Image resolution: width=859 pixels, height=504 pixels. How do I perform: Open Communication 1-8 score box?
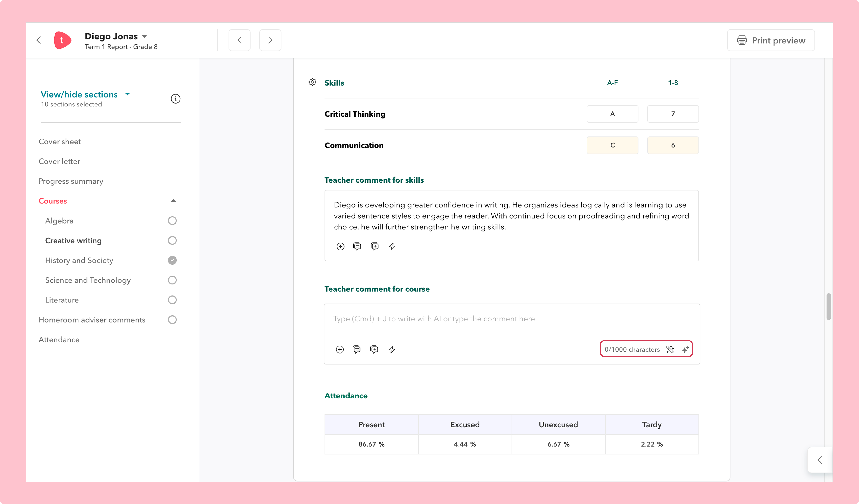pos(673,145)
